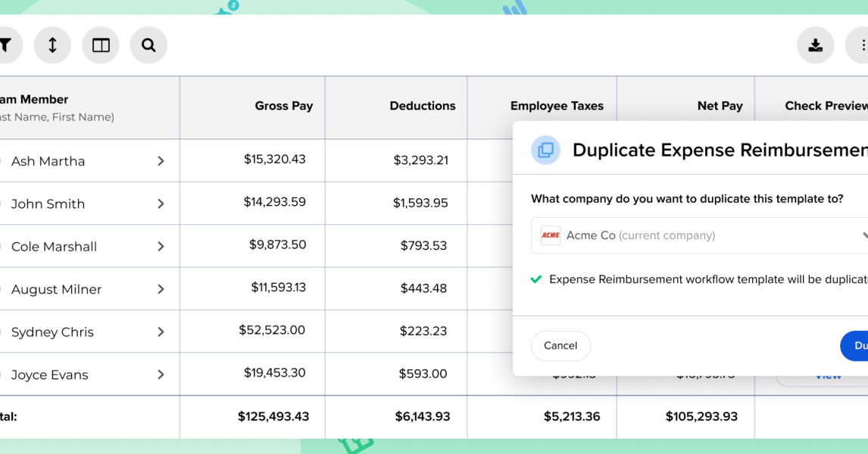This screenshot has height=454, width=868.
Task: Click the Deductions total amount cell
Action: [423, 416]
